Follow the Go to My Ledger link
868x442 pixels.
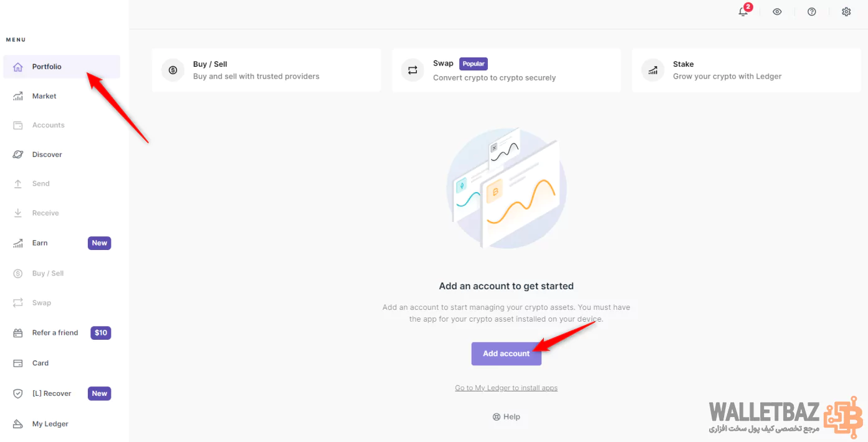point(506,388)
